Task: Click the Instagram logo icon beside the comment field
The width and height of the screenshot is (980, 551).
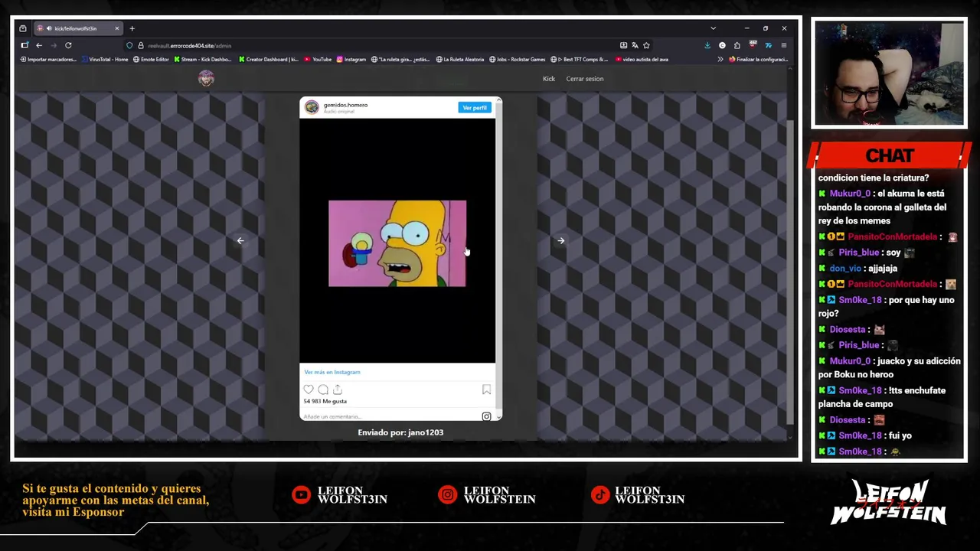Action: 486,416
